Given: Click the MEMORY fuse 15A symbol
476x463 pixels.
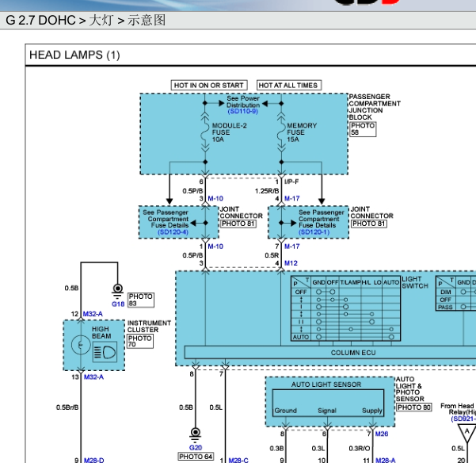Looking at the screenshot, I should pyautogui.click(x=281, y=132).
